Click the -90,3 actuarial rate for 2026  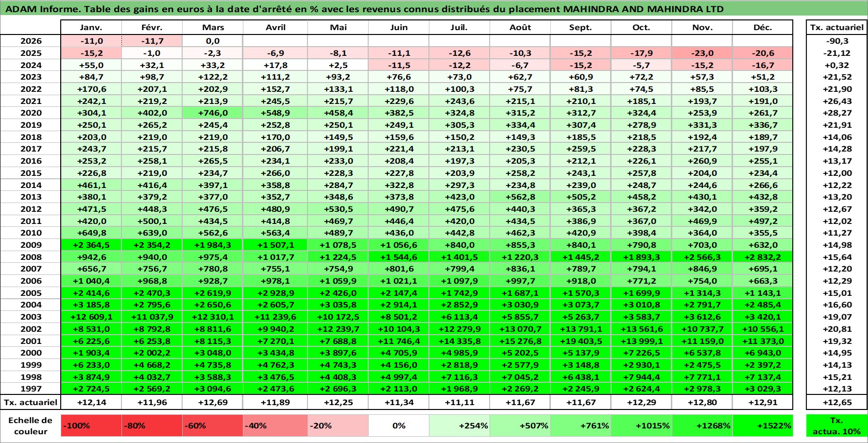[836, 41]
